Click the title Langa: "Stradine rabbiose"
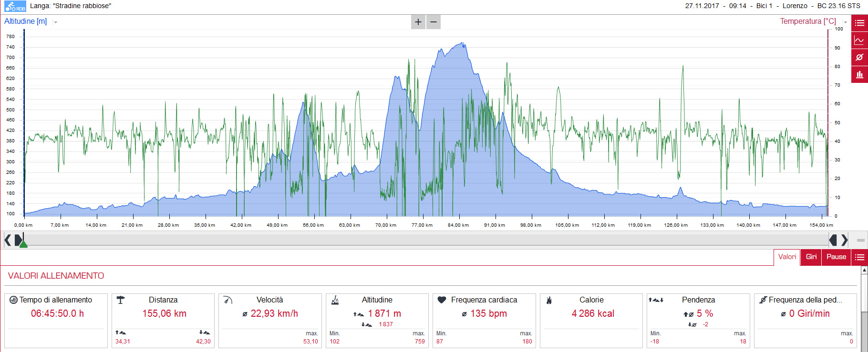868x352 pixels. [x=71, y=6]
